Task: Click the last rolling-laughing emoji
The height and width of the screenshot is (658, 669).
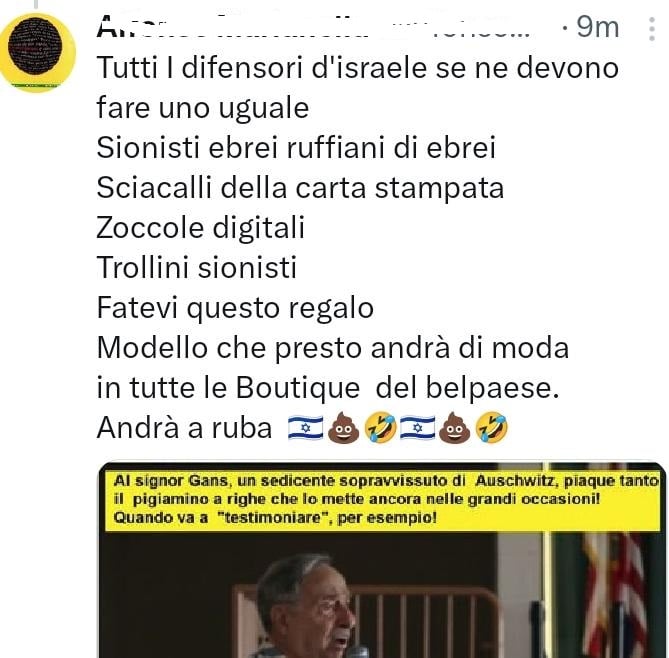Action: click(492, 428)
